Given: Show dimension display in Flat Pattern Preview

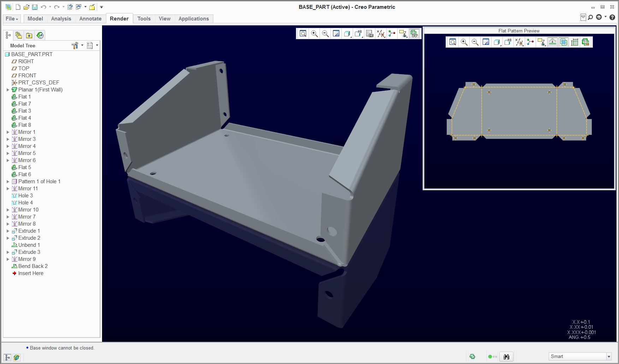Looking at the screenshot, I should pyautogui.click(x=575, y=42).
